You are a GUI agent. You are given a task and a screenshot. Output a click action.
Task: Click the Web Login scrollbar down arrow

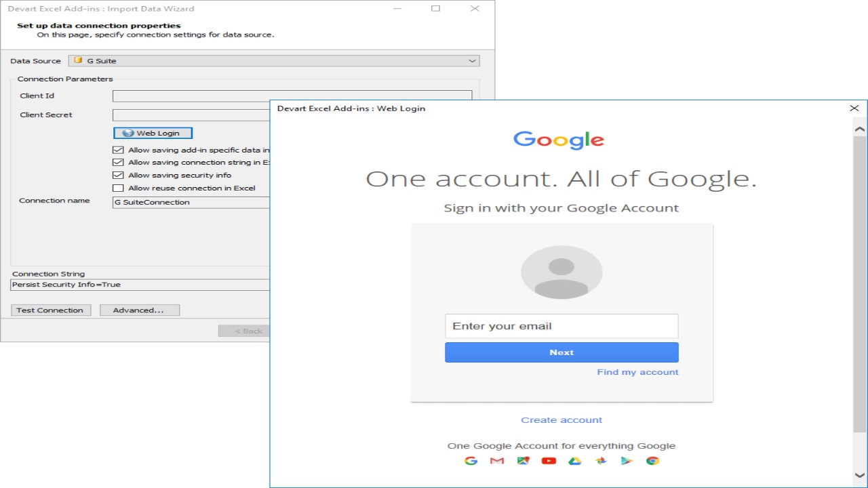[860, 475]
